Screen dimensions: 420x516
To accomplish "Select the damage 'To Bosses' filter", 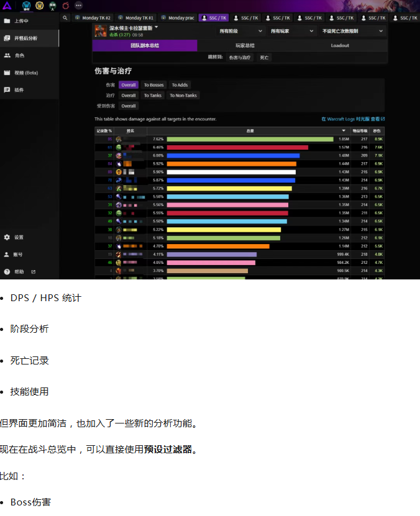I will pos(153,85).
